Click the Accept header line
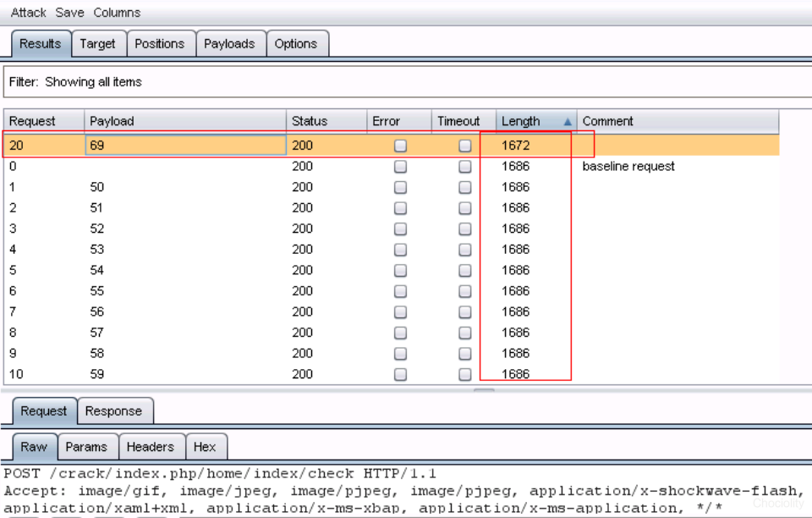The image size is (812, 518). pos(404,491)
